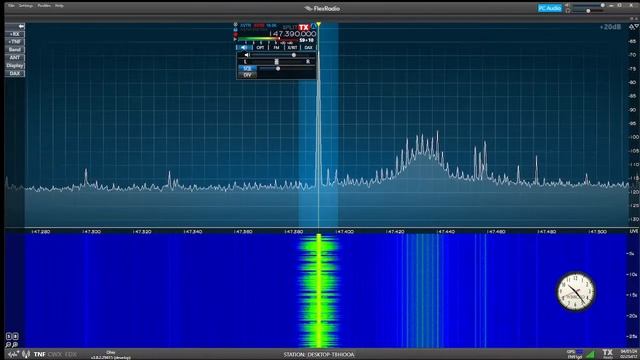Toggle FDX in the status bar
The width and height of the screenshot is (640, 360).
coord(70,354)
